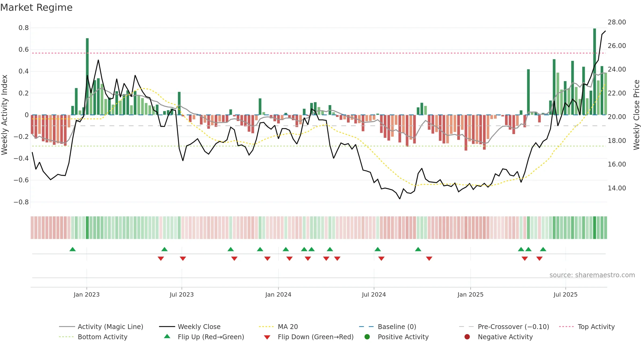Toggle the Pre-Crossover (−0.10) legend entry

(504, 327)
